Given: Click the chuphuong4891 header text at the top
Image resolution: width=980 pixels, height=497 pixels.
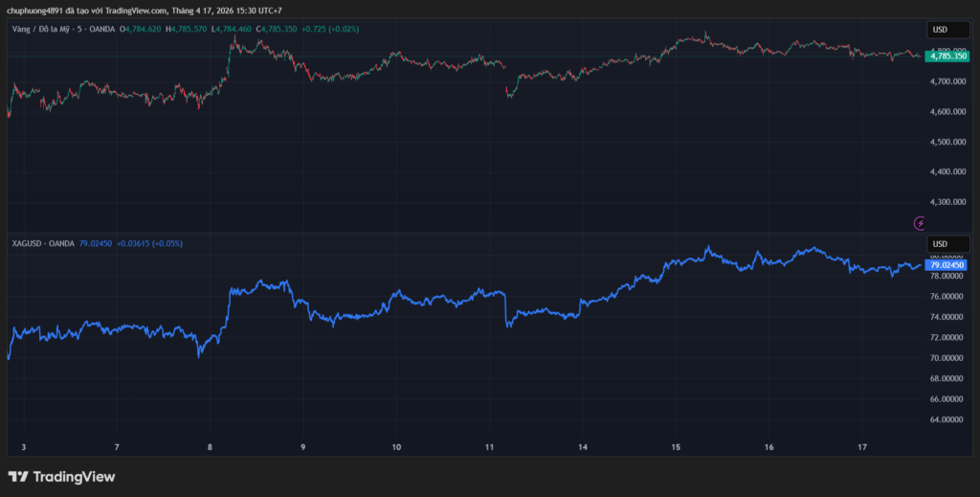Looking at the screenshot, I should [35, 11].
